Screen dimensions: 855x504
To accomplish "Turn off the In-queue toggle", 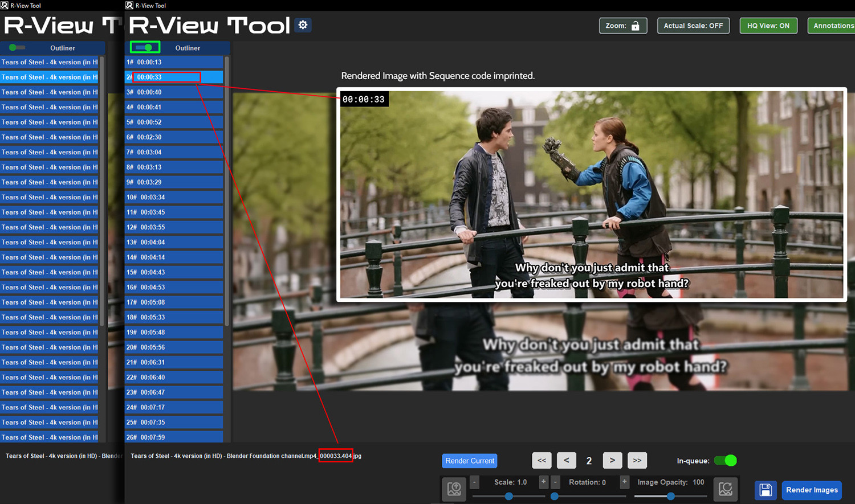I will pos(726,460).
